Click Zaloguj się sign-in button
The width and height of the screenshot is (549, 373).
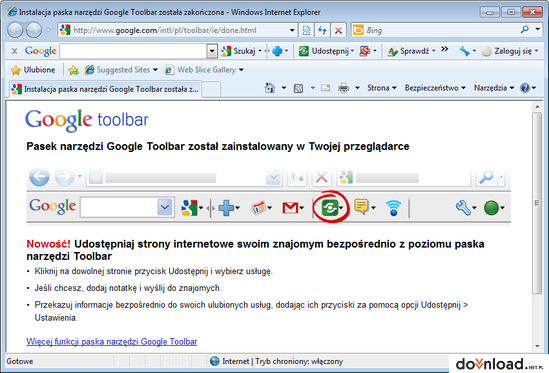coord(507,51)
